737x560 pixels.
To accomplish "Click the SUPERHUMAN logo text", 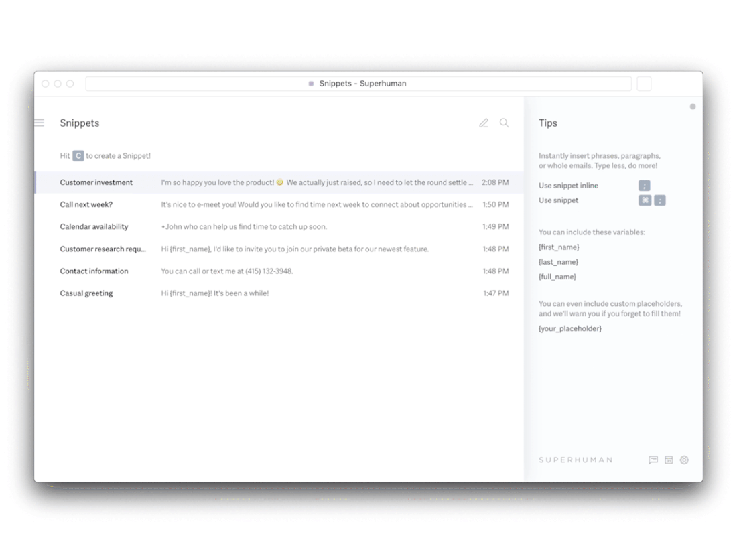I will 576,460.
